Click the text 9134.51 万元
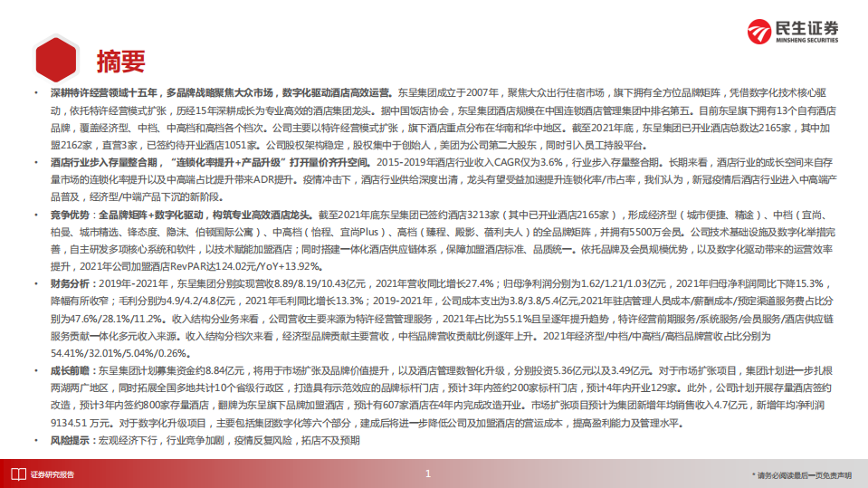The width and height of the screenshot is (868, 488). click(x=81, y=423)
